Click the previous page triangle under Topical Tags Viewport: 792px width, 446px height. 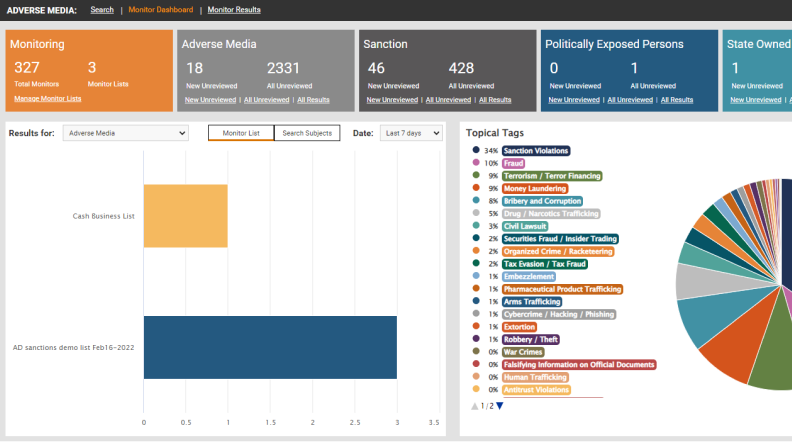pos(475,406)
